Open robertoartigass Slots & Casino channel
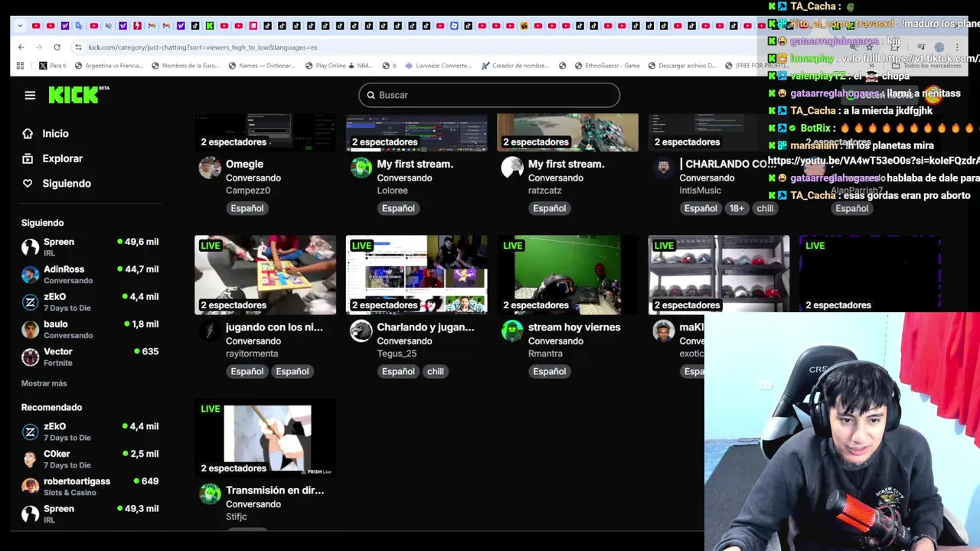 (90, 487)
